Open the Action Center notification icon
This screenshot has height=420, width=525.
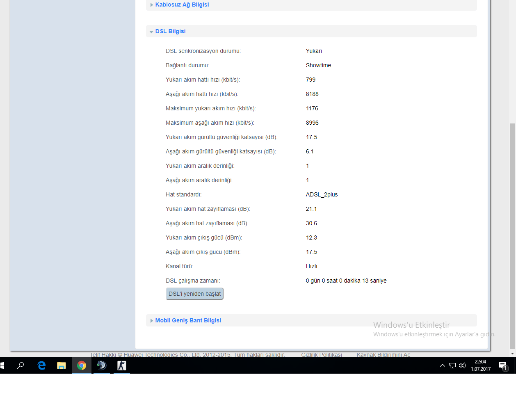click(x=503, y=366)
